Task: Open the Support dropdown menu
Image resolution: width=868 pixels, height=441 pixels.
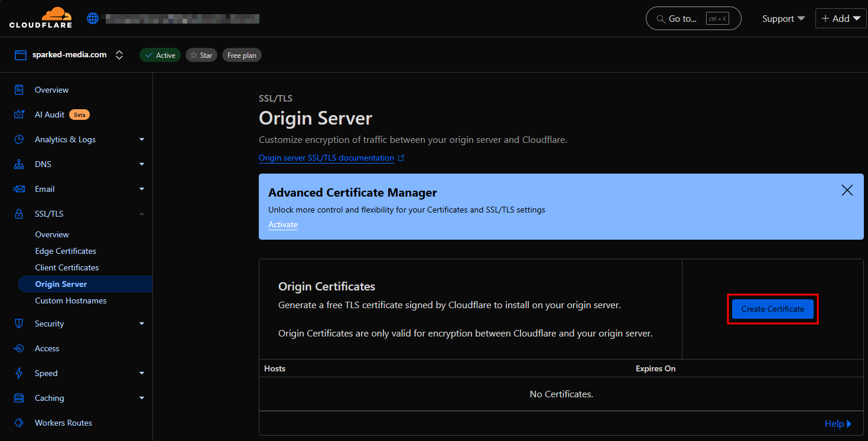Action: (784, 19)
